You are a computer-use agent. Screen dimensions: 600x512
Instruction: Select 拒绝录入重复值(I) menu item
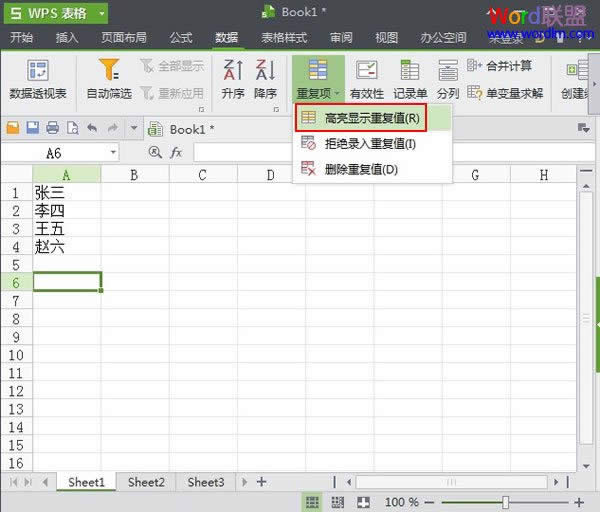point(372,144)
